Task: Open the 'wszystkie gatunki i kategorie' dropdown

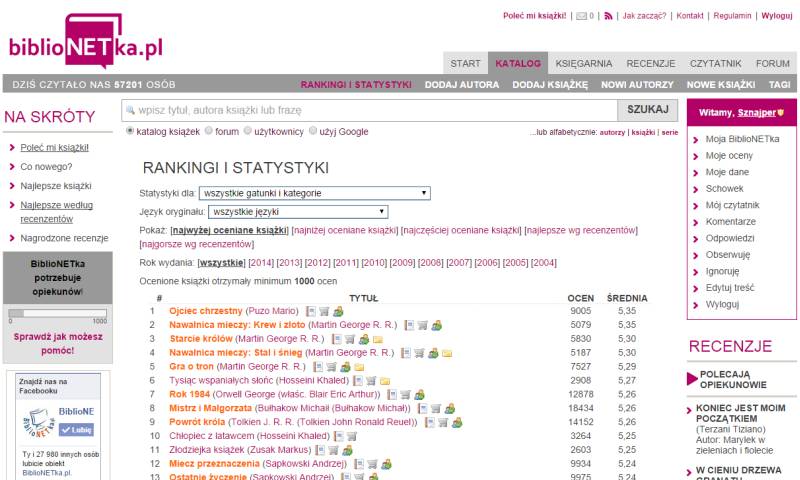Action: tap(315, 193)
